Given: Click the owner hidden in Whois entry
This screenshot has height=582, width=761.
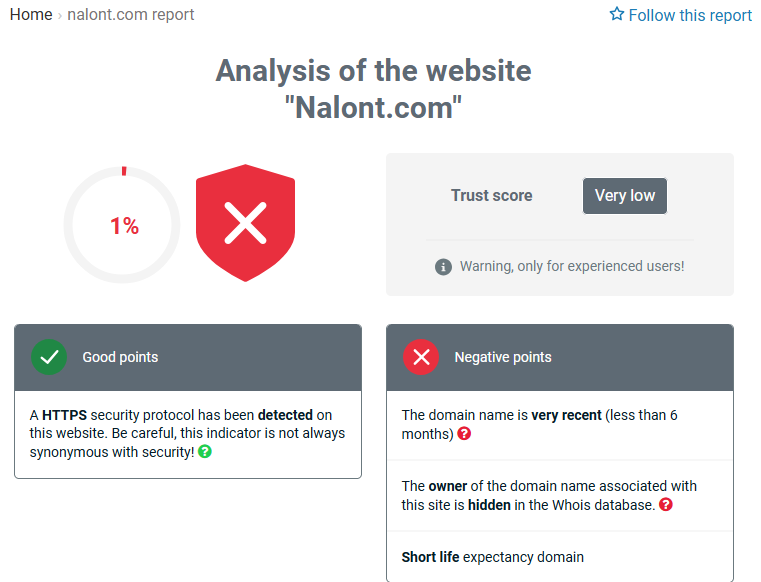Looking at the screenshot, I should click(560, 496).
